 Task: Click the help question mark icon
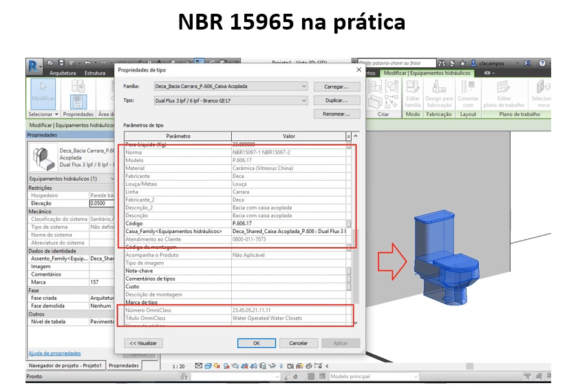click(544, 63)
